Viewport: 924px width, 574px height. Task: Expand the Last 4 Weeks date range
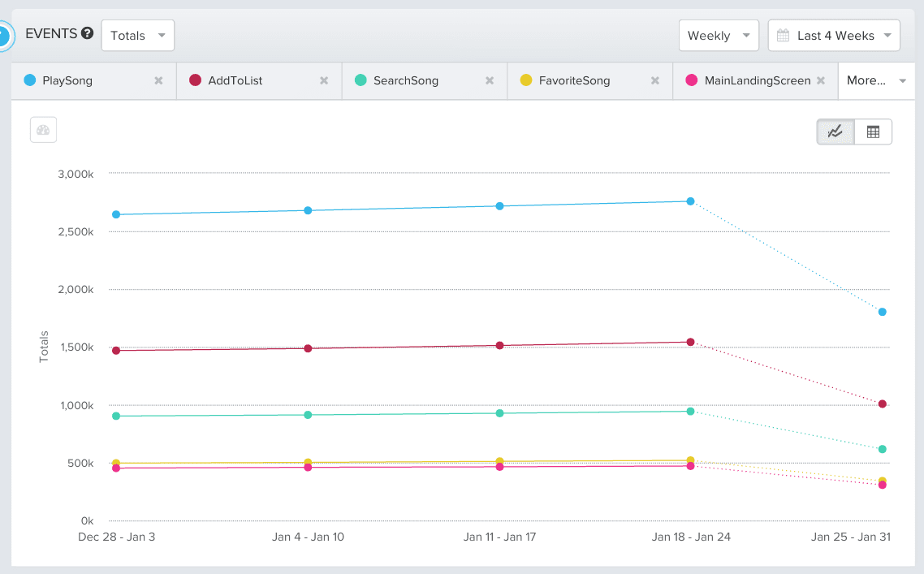(834, 36)
